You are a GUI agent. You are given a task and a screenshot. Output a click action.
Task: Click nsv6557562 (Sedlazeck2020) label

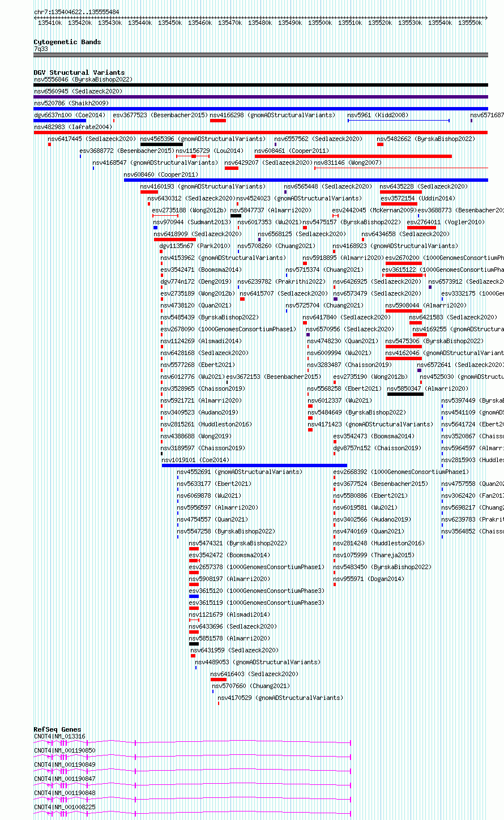pyautogui.click(x=318, y=139)
